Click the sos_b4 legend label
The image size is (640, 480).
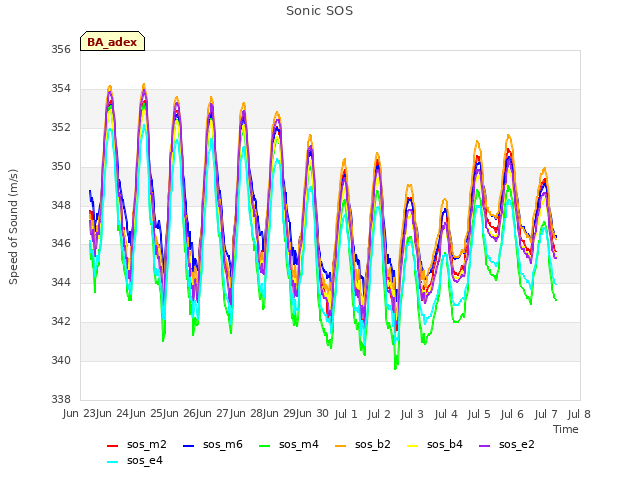click(444, 444)
